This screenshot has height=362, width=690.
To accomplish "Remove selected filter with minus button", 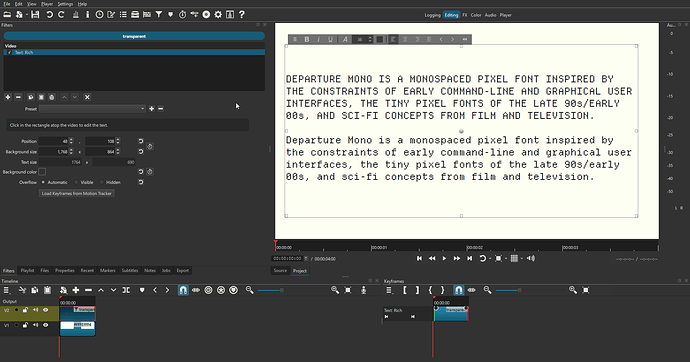I will tap(18, 97).
